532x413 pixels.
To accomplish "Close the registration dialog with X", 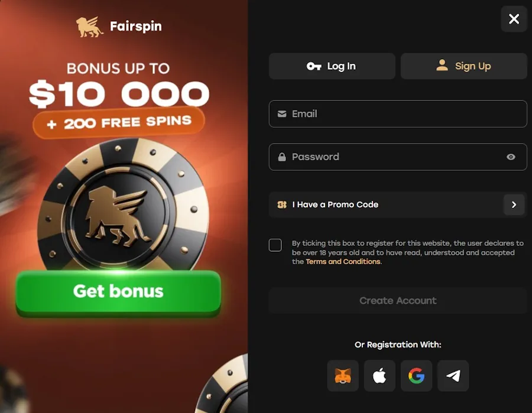I will pos(514,19).
